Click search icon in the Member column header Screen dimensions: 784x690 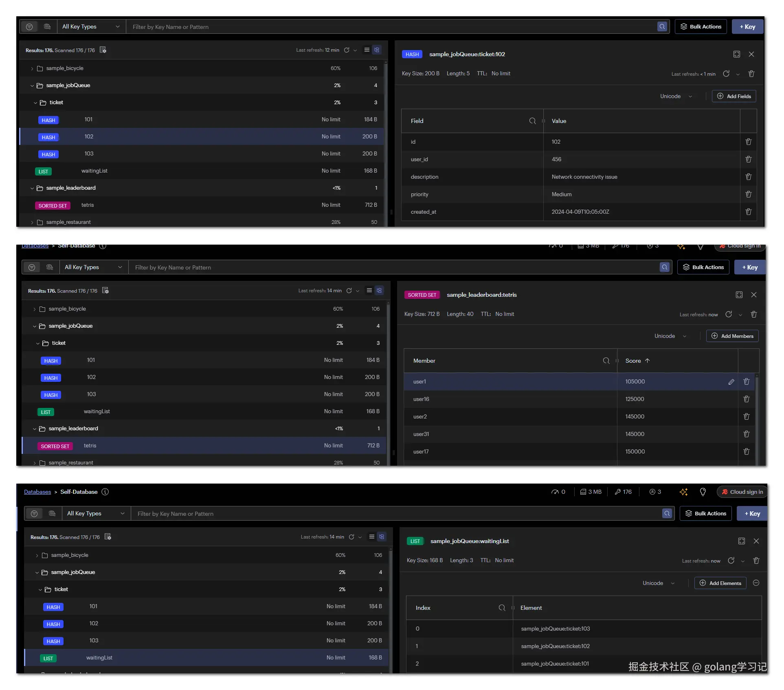pos(606,361)
